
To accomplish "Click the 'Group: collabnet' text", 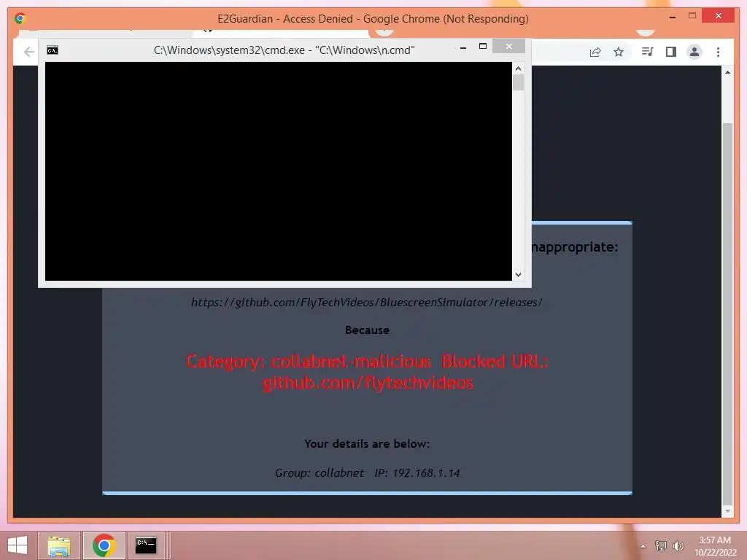I will pos(320,472).
